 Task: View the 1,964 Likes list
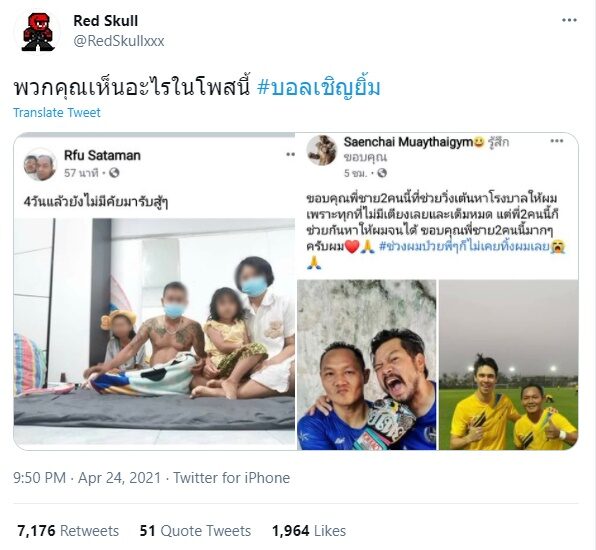[x=309, y=531]
